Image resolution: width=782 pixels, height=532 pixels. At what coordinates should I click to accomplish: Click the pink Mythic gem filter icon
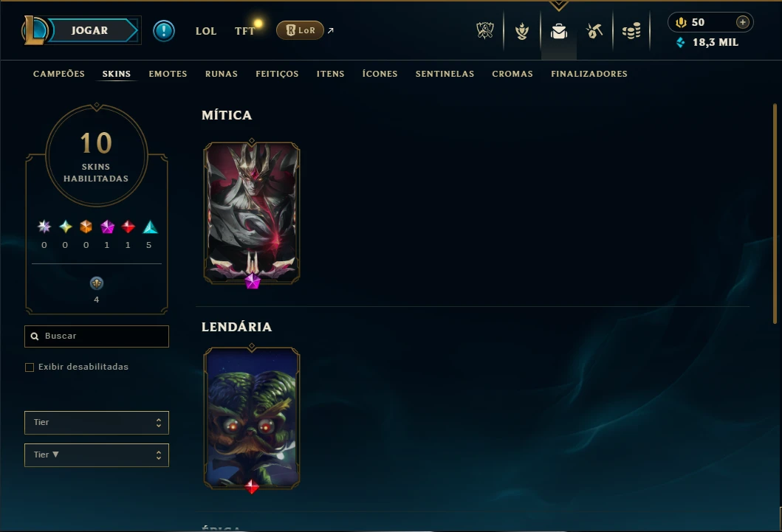[107, 227]
